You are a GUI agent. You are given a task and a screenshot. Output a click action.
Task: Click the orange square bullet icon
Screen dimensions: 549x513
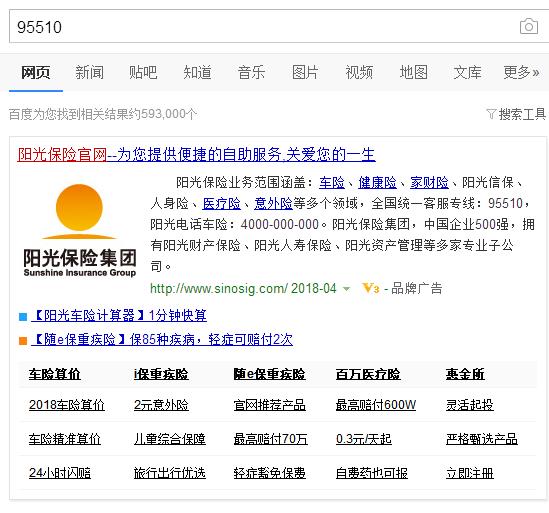coord(23,341)
